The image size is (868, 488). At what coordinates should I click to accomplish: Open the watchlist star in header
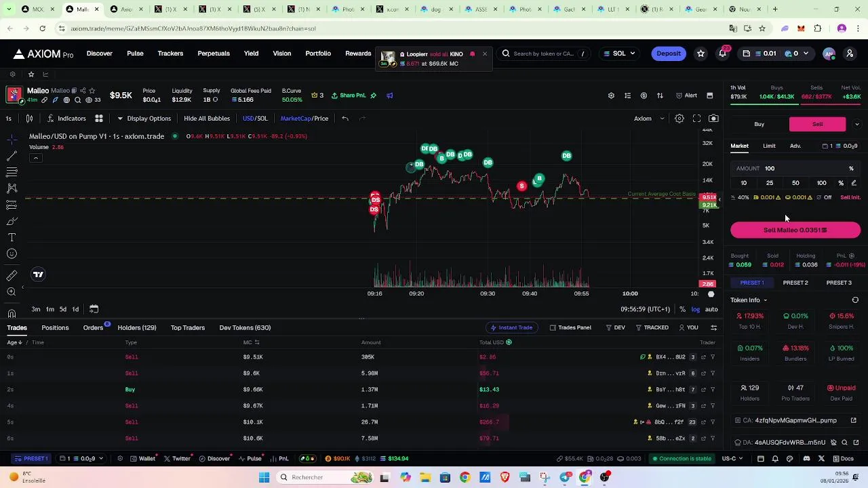(x=701, y=54)
